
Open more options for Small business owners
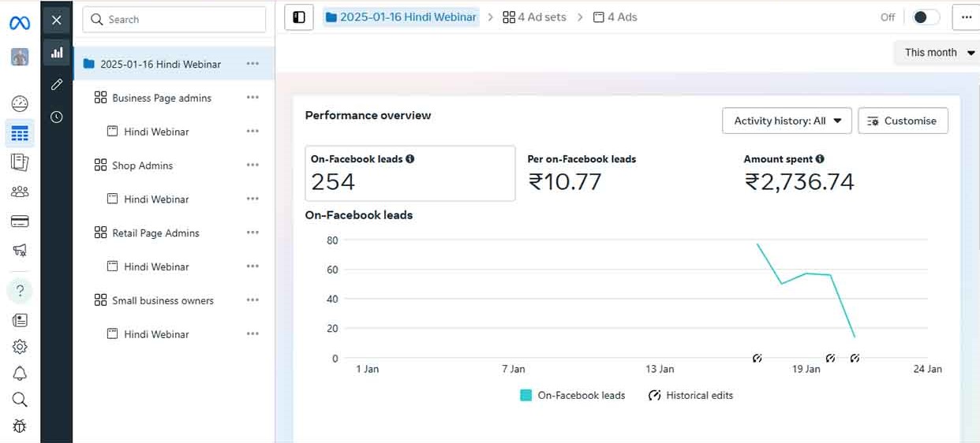(252, 300)
